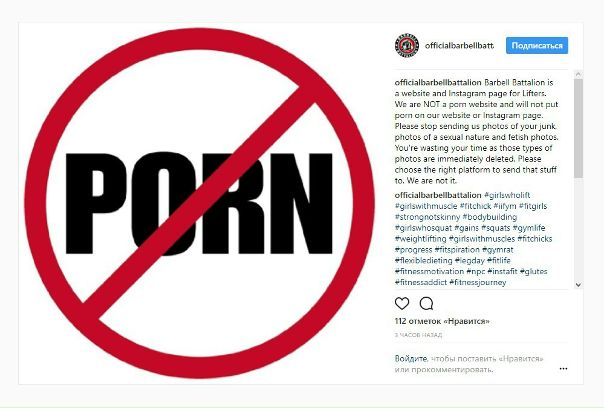Click scrollbar down arrow in comments
Screen dimensions: 604x408
pyautogui.click(x=578, y=285)
